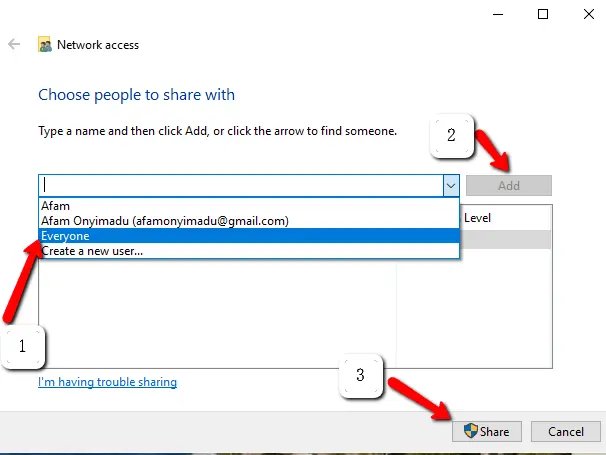Click the shield icon on Share
The image size is (606, 455).
click(x=471, y=431)
